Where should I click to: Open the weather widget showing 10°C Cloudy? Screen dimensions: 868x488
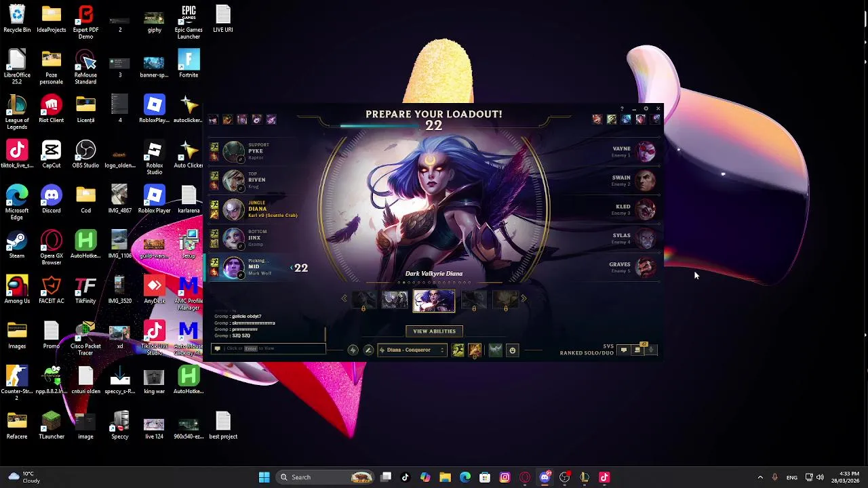tap(23, 477)
